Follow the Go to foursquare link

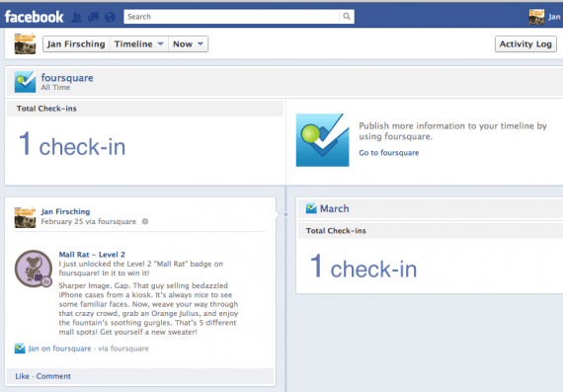coord(389,153)
